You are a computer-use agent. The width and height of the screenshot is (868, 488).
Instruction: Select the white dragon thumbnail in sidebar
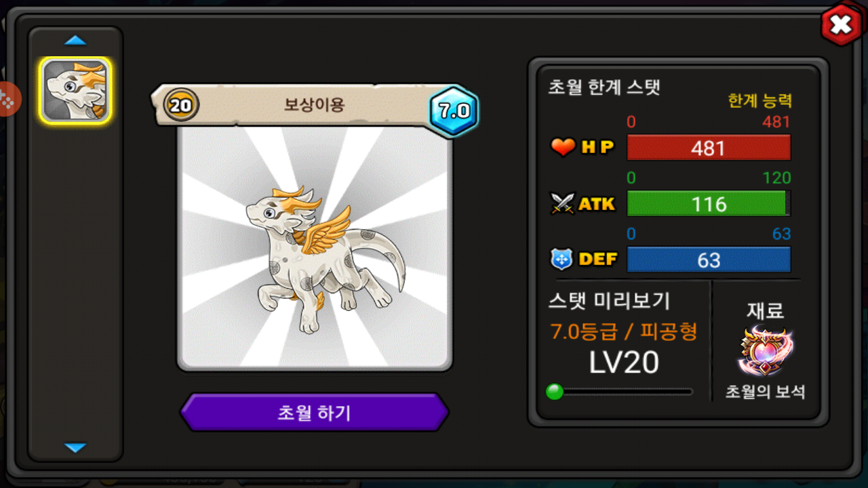pyautogui.click(x=75, y=90)
